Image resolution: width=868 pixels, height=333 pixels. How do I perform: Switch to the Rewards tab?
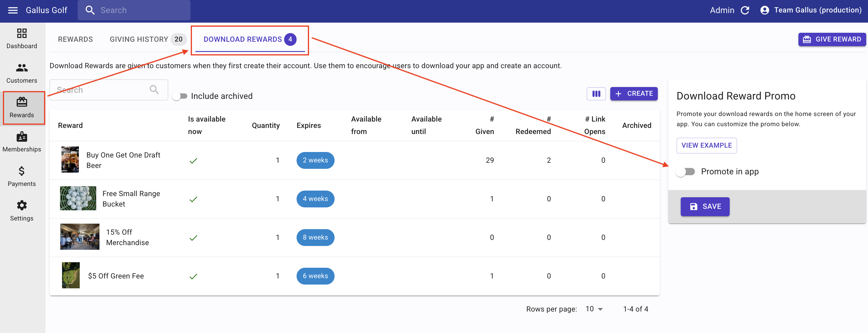[75, 39]
